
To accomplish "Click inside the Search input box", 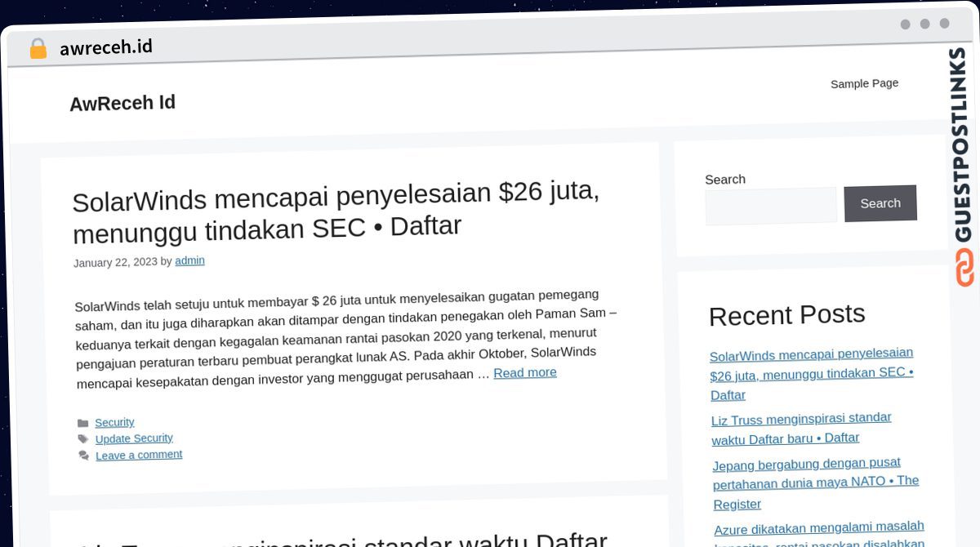I will [770, 205].
